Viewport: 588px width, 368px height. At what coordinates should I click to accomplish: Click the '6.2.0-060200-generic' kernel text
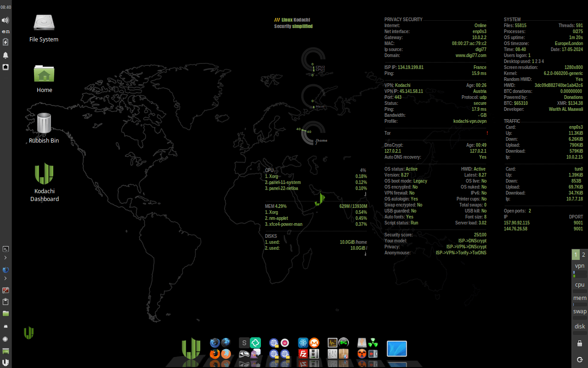pos(563,73)
